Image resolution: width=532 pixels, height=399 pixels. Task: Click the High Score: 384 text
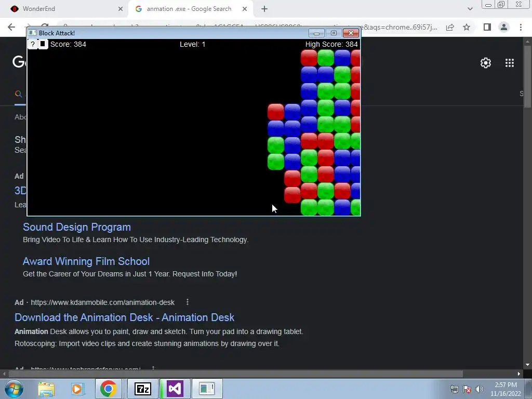click(331, 44)
